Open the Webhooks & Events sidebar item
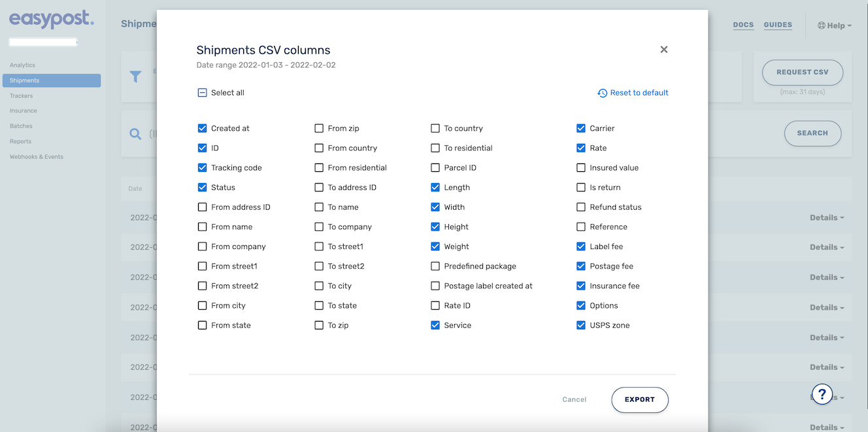 (37, 157)
